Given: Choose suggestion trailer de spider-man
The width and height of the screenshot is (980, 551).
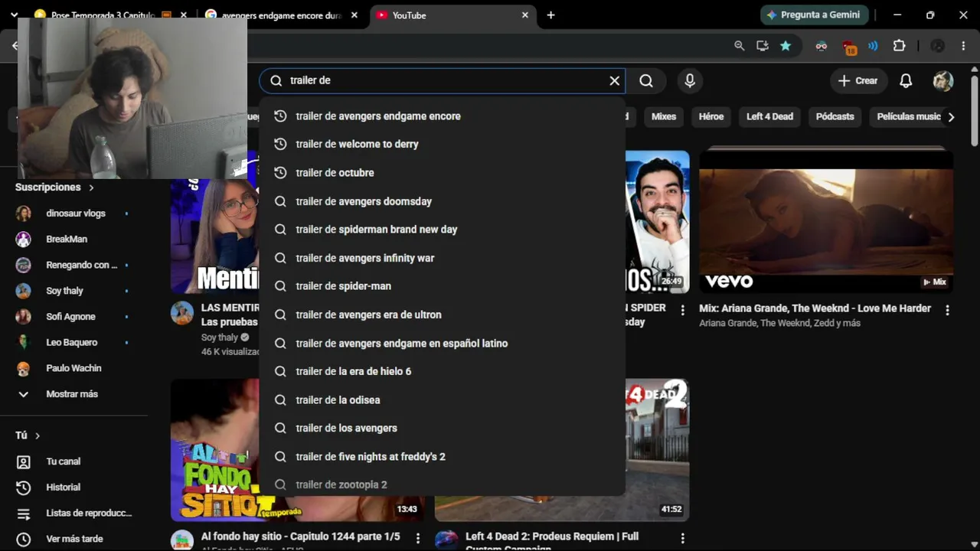Looking at the screenshot, I should click(x=443, y=286).
